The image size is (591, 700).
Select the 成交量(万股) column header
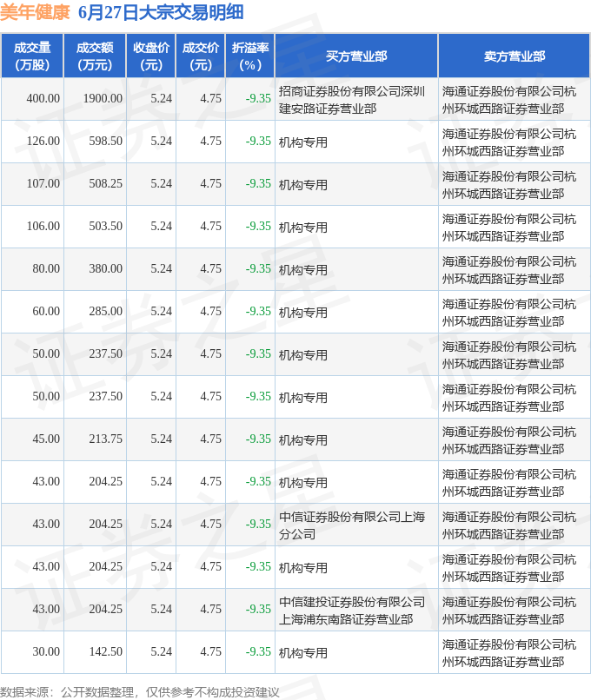coord(32,56)
